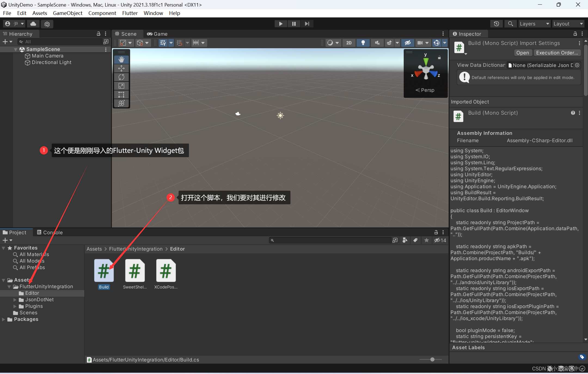Click the Execution Order button
This screenshot has width=588, height=374.
pos(557,53)
